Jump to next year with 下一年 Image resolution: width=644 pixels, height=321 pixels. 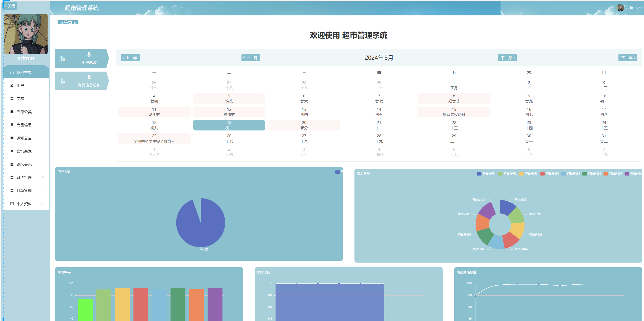[x=628, y=58]
